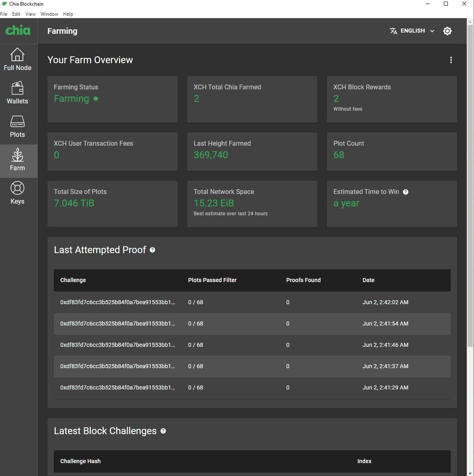Click the Last Height Farmed value 369,740
The height and width of the screenshot is (476, 474).
click(211, 155)
